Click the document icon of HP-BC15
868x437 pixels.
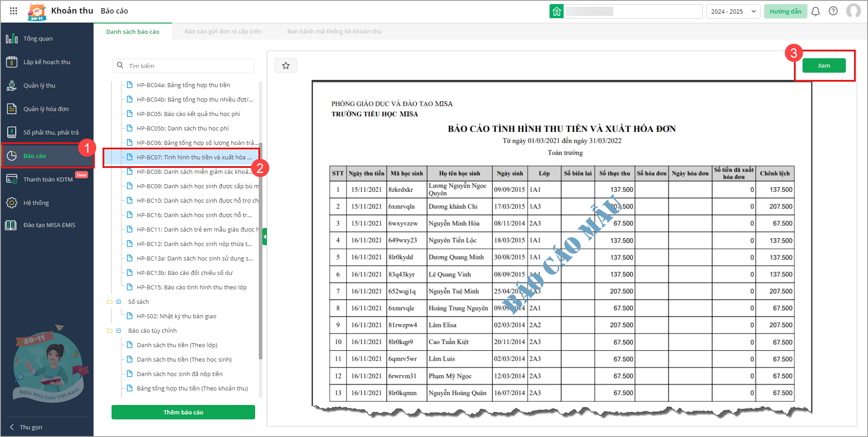(x=130, y=287)
